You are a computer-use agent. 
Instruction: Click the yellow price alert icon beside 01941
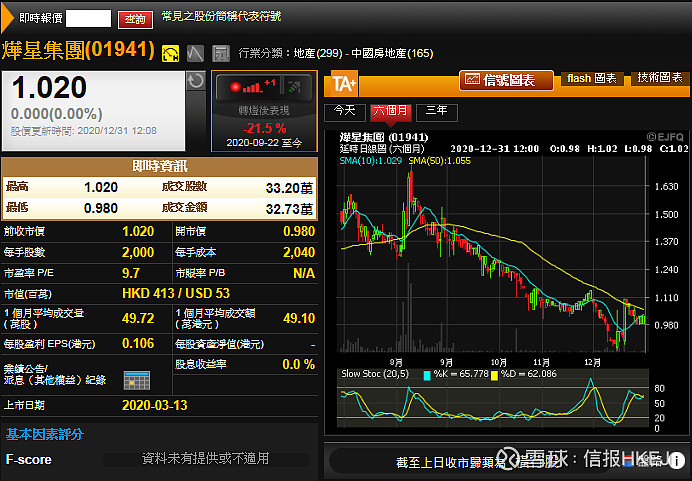click(x=170, y=53)
